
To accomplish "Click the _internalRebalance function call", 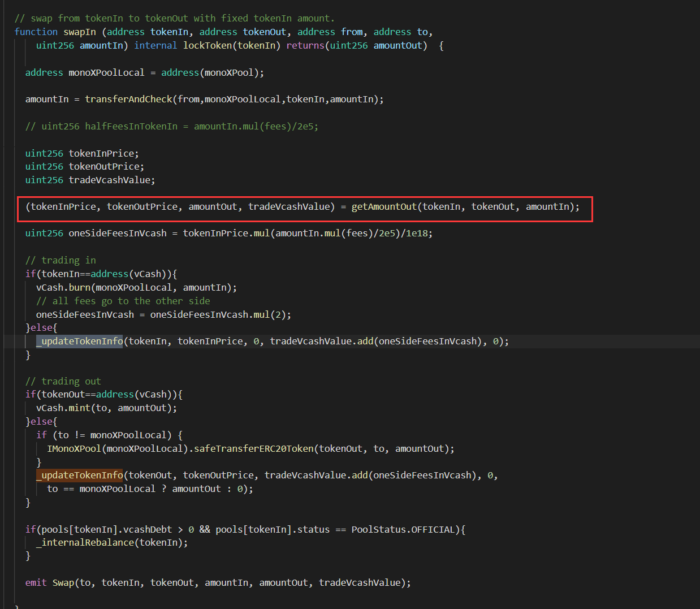I will coord(85,542).
